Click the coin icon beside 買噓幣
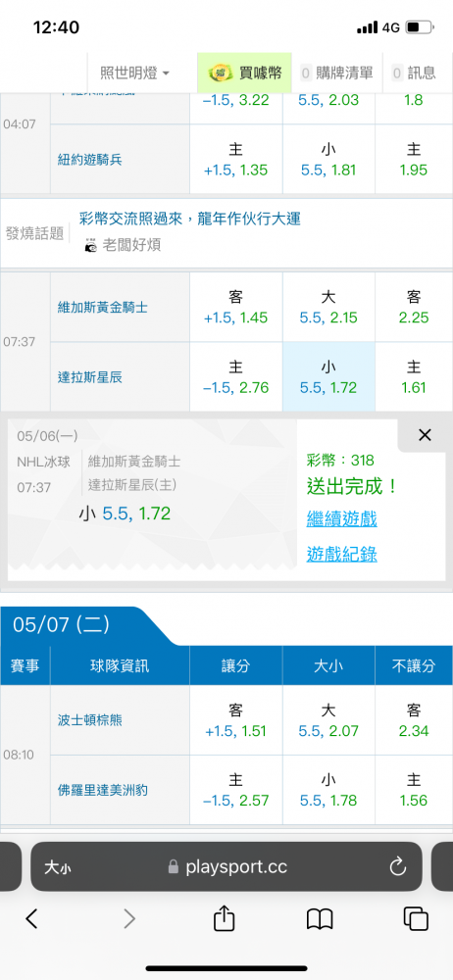The width and height of the screenshot is (453, 980). coord(220,73)
